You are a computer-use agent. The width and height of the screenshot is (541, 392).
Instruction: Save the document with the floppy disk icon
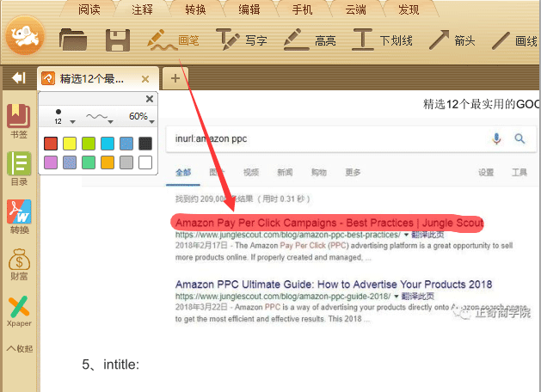tap(118, 40)
